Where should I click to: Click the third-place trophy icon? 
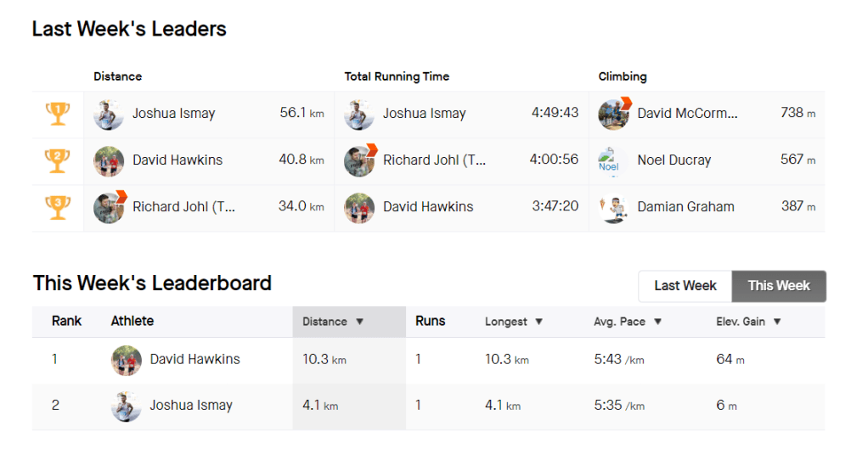click(x=58, y=207)
